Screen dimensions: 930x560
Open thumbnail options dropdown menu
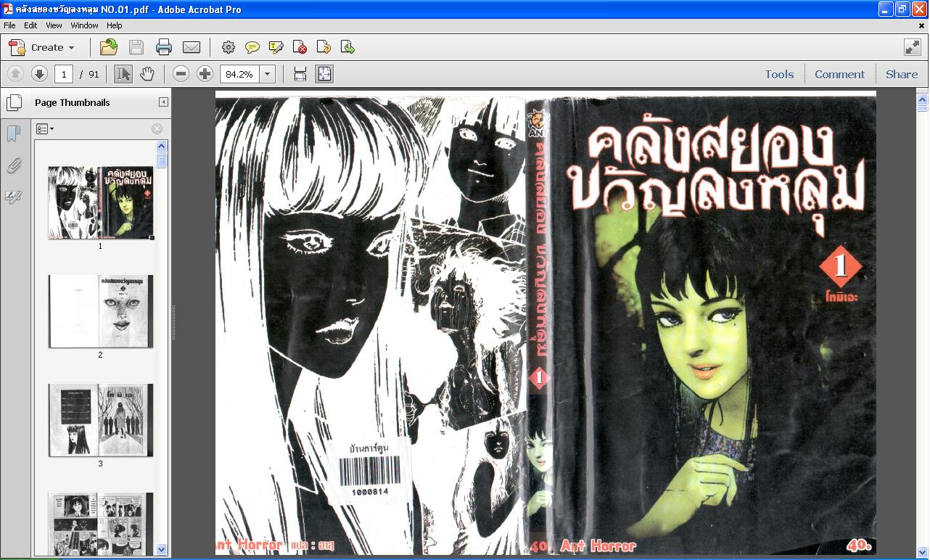pyautogui.click(x=45, y=129)
